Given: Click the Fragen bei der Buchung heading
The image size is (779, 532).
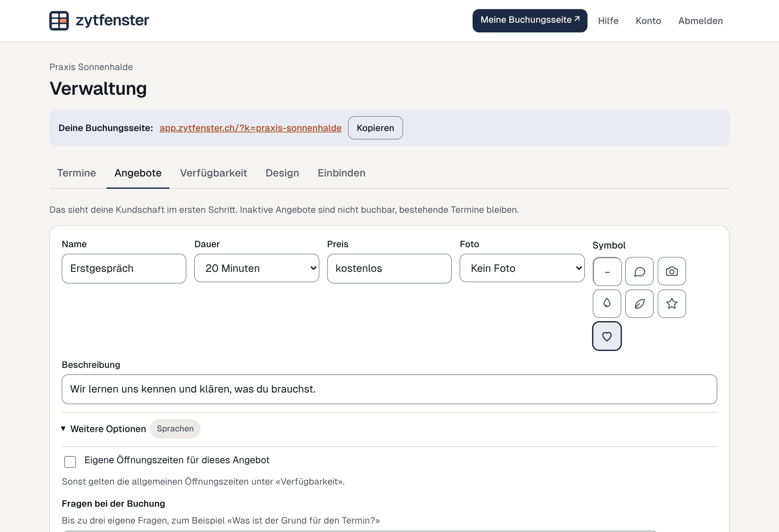Looking at the screenshot, I should 114,503.
